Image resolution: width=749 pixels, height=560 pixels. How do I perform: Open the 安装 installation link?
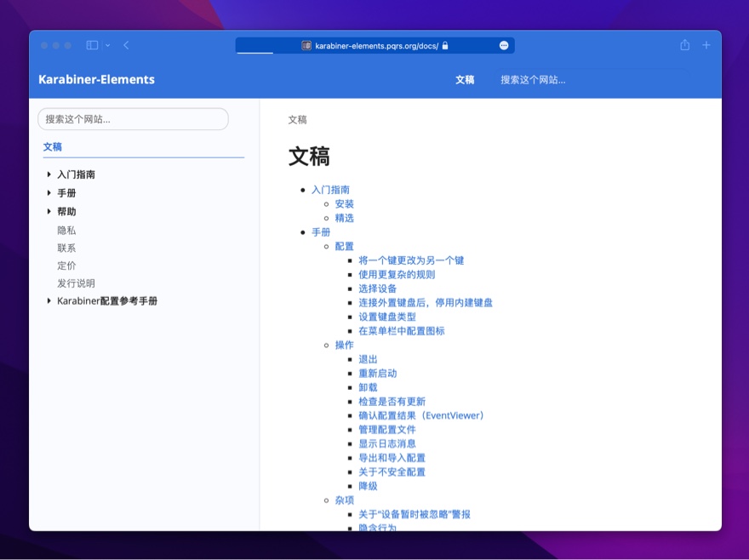pos(346,203)
